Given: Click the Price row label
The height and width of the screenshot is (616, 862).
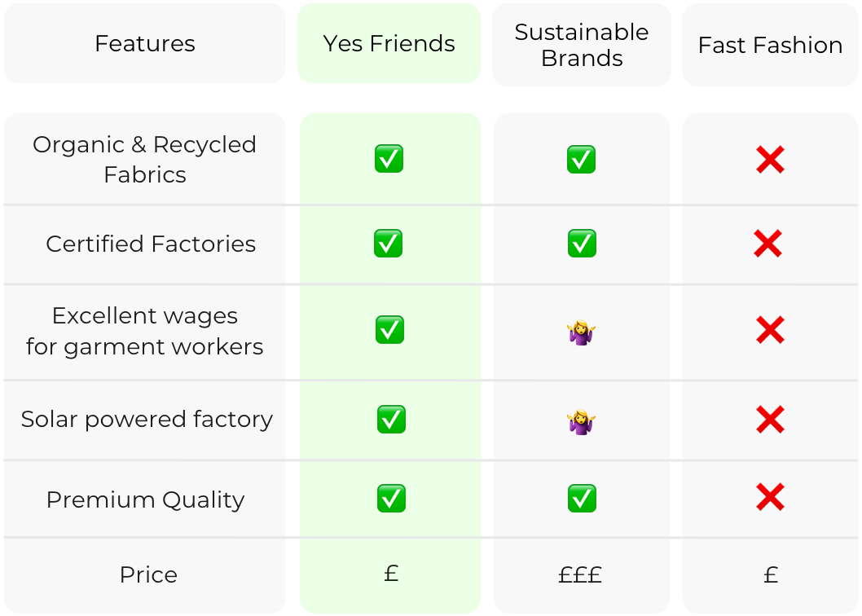Looking at the screenshot, I should click(148, 574).
